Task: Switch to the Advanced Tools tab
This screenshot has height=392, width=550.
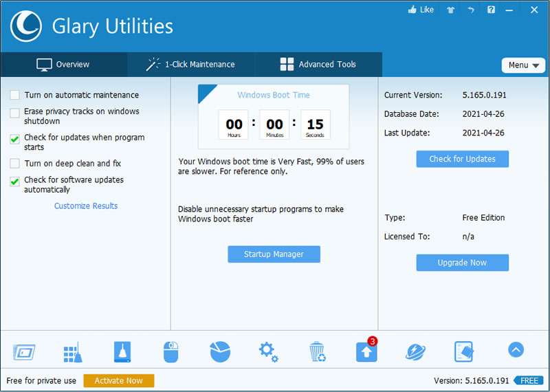Action: pyautogui.click(x=318, y=65)
